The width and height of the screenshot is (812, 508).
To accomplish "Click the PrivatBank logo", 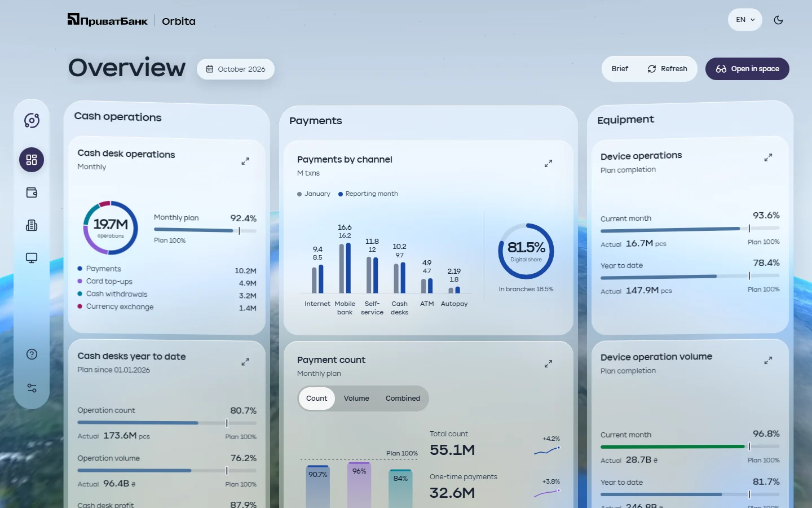I will point(108,20).
